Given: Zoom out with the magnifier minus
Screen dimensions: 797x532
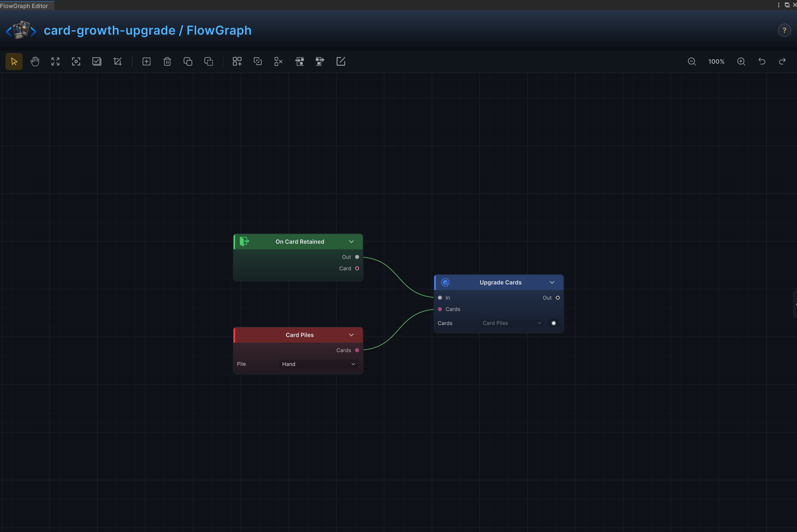Looking at the screenshot, I should pos(692,61).
